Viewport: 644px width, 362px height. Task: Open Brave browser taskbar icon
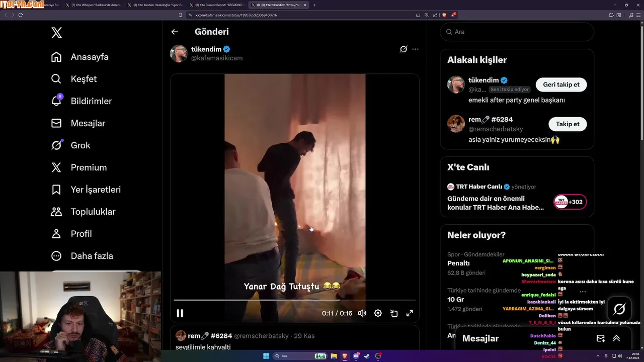pos(345,356)
